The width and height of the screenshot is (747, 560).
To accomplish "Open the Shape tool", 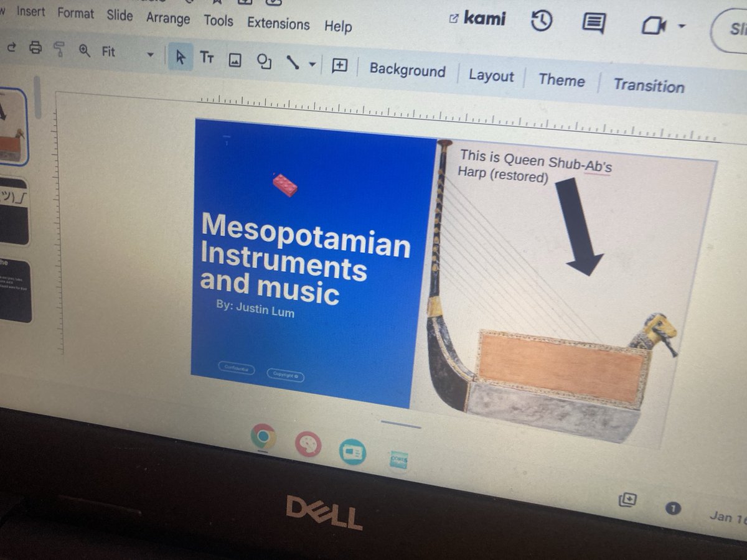I will (x=265, y=62).
